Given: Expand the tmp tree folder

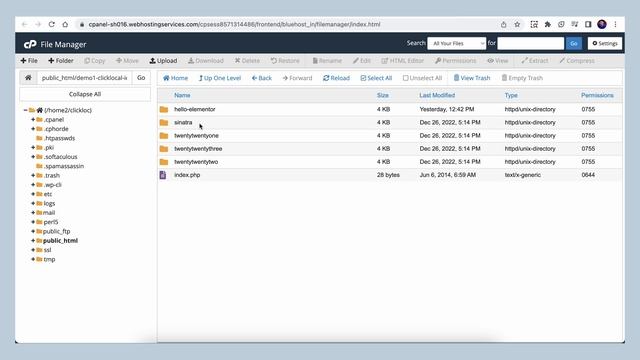Looking at the screenshot, I should tap(33, 259).
